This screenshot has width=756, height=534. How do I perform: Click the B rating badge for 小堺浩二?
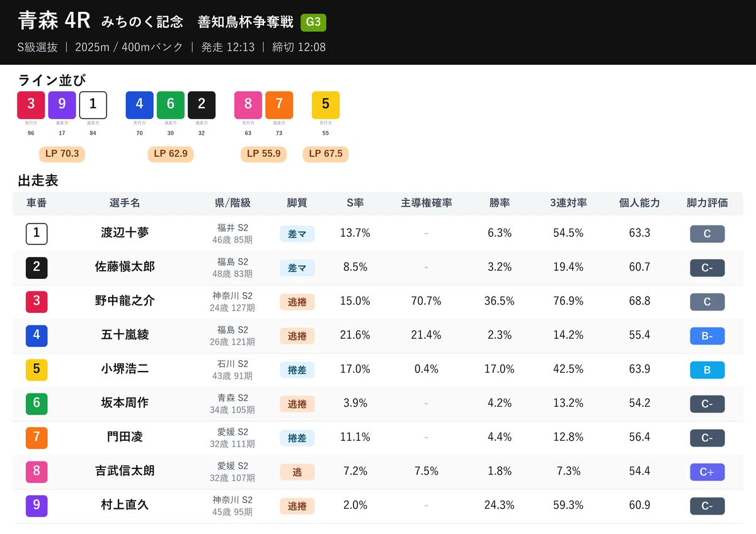(x=707, y=370)
